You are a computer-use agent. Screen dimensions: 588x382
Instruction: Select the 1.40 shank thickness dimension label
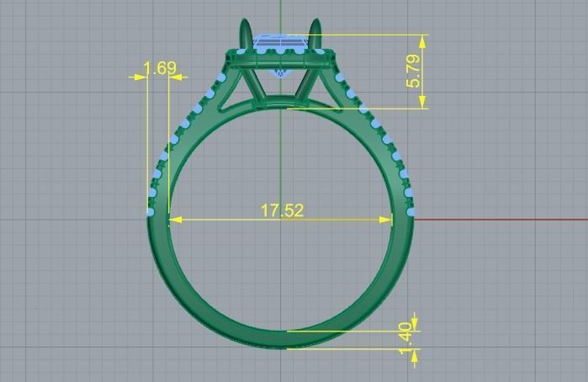406,338
